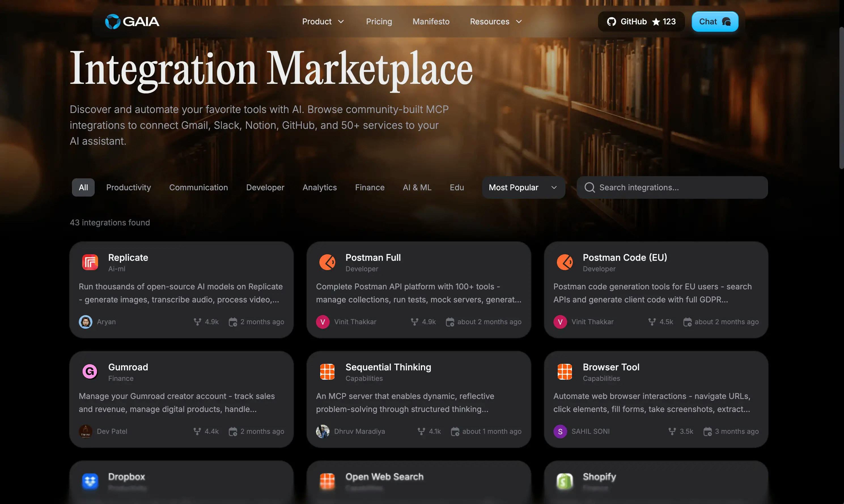Image resolution: width=844 pixels, height=504 pixels.
Task: Click Aryan's author avatar
Action: [85, 322]
